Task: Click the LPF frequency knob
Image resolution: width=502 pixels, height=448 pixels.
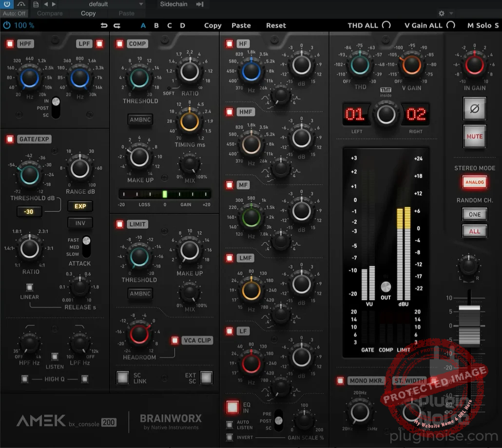Action: (80, 78)
